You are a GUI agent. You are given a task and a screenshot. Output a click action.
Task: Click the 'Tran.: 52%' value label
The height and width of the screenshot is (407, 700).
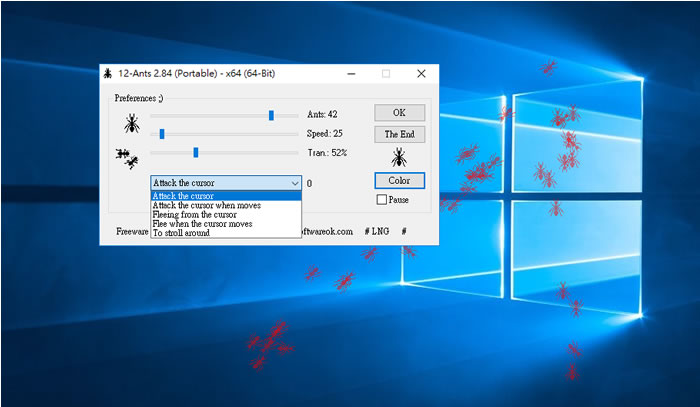coord(327,153)
